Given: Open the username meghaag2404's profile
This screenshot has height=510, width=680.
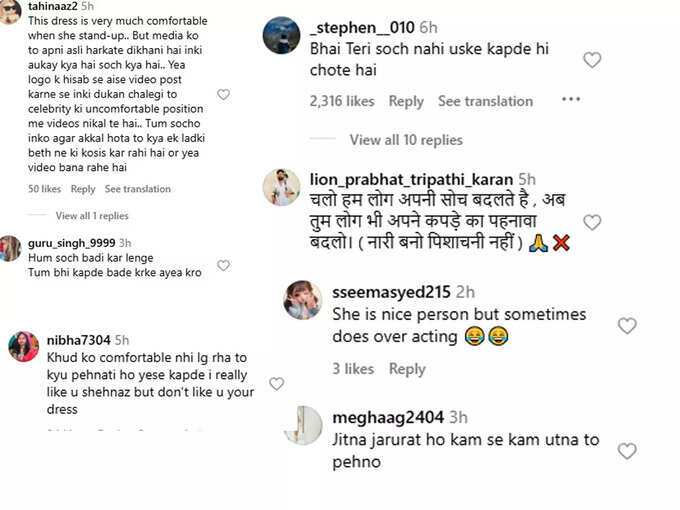Looking at the screenshot, I should [x=388, y=418].
